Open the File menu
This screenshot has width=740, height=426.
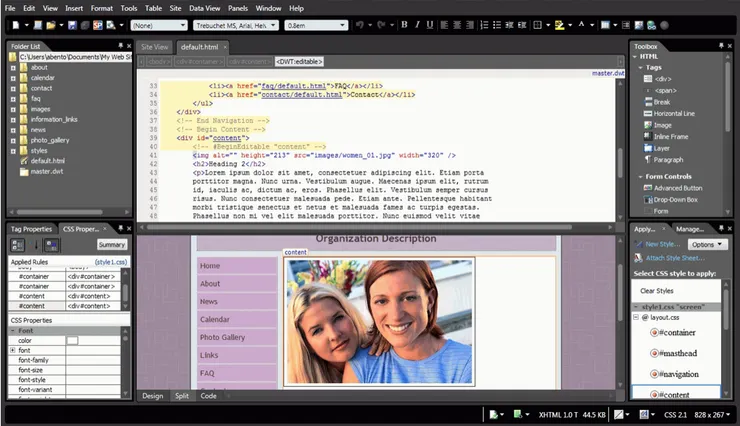pos(10,8)
